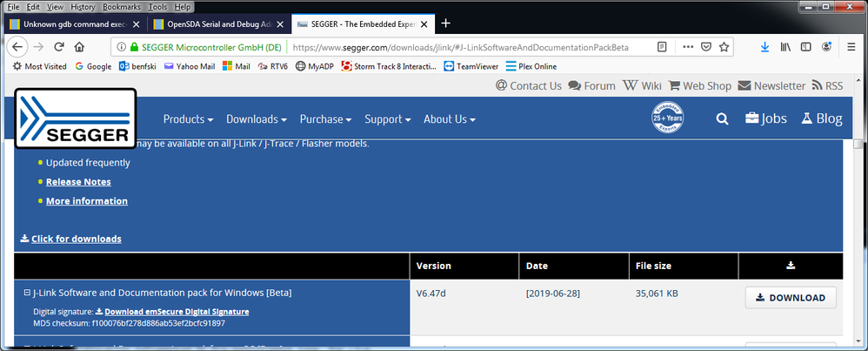
Task: Click the 25+ Years Embedded Experts badge
Action: click(x=667, y=118)
